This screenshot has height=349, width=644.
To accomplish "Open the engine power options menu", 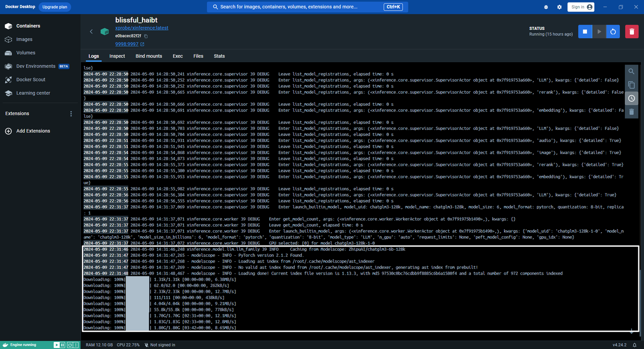I will pyautogui.click(x=69, y=345).
